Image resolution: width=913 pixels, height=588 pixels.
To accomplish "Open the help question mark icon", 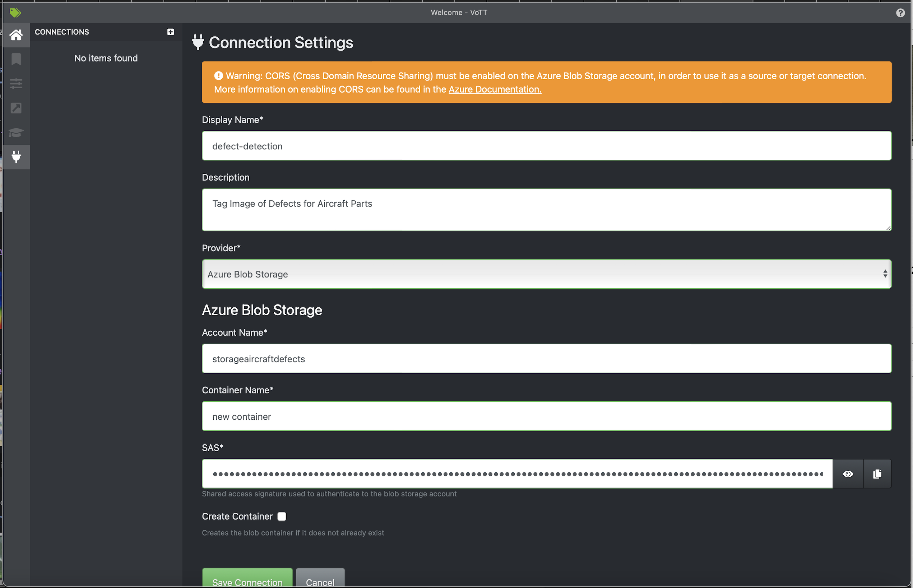I will 900,13.
